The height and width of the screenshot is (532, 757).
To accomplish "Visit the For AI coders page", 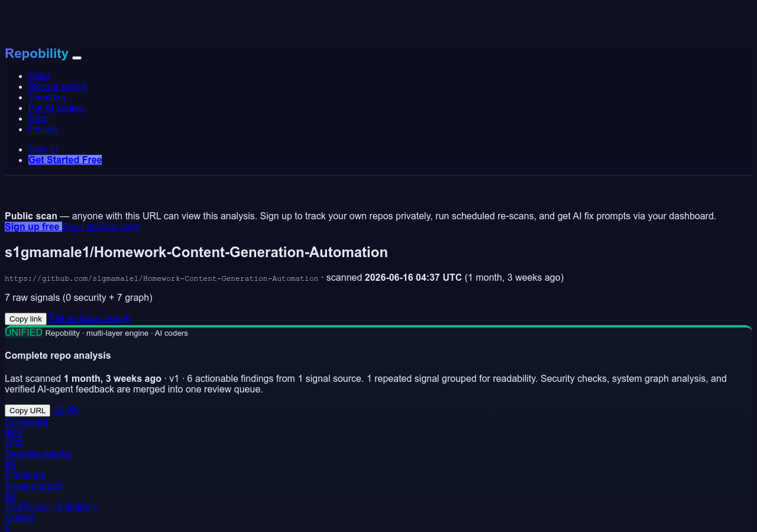I will pos(56,108).
